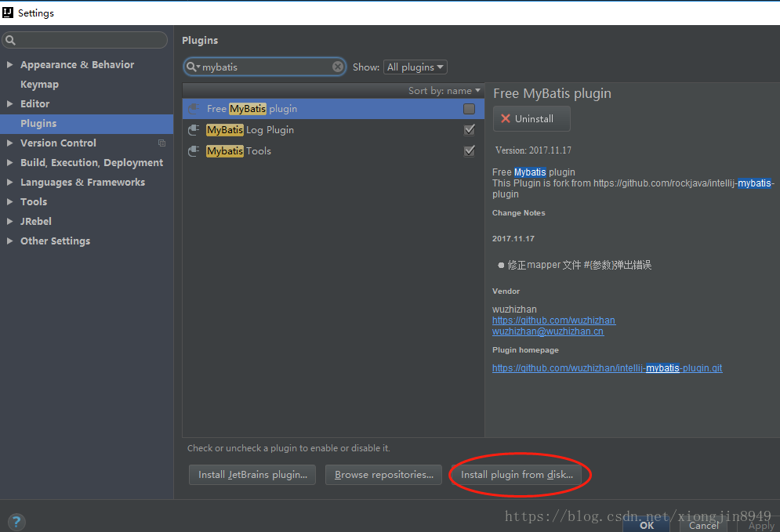
Task: Click the small icon beside Version Control
Action: (x=161, y=143)
